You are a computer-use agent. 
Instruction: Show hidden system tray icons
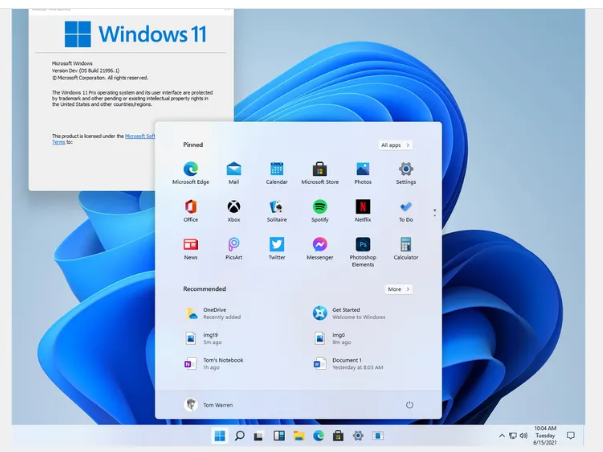(x=501, y=436)
